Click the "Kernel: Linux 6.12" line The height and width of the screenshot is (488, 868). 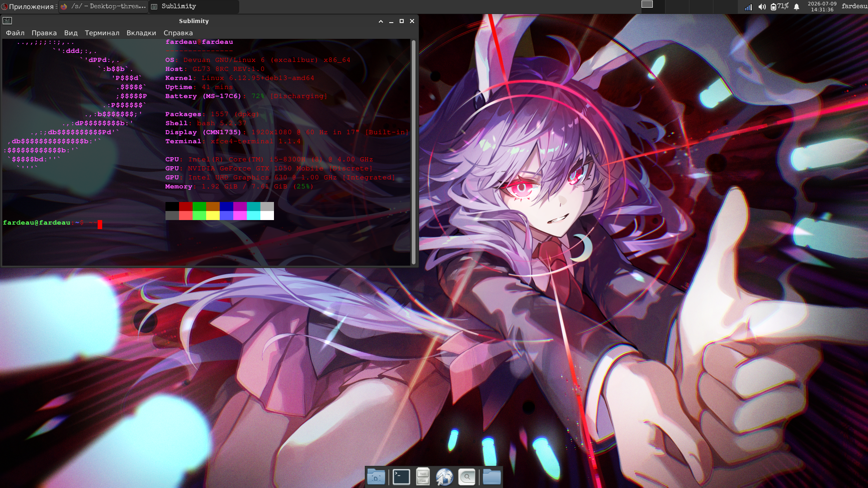[240, 78]
